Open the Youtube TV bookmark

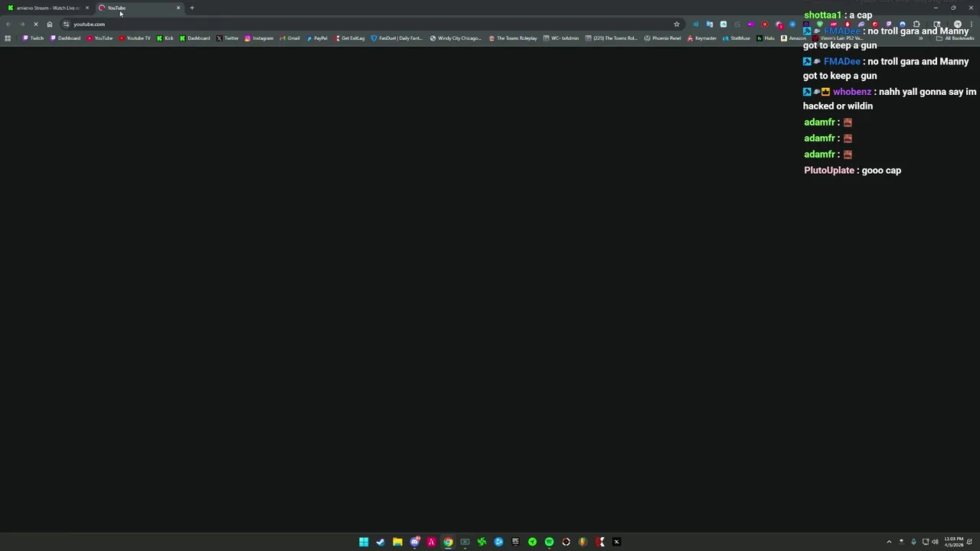tap(135, 38)
